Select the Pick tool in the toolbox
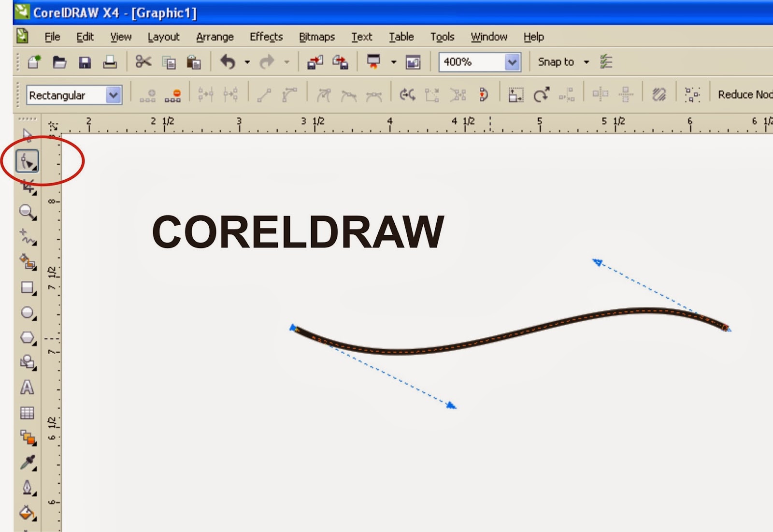Image resolution: width=773 pixels, height=532 pixels. click(x=27, y=135)
